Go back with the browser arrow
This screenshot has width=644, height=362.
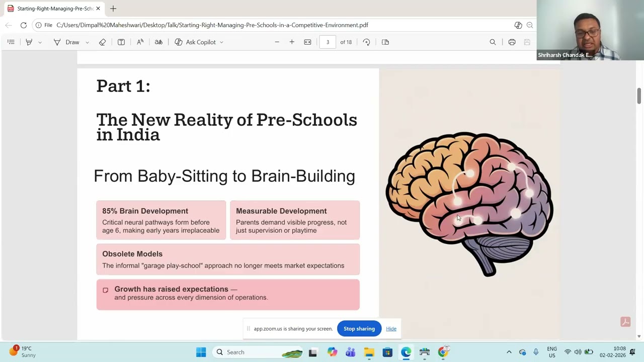coord(9,25)
